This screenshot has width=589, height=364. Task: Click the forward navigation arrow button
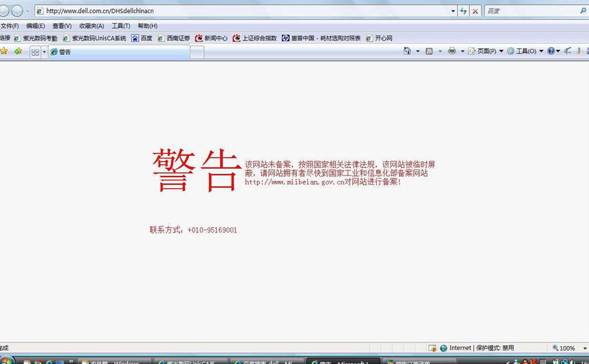pyautogui.click(x=17, y=11)
